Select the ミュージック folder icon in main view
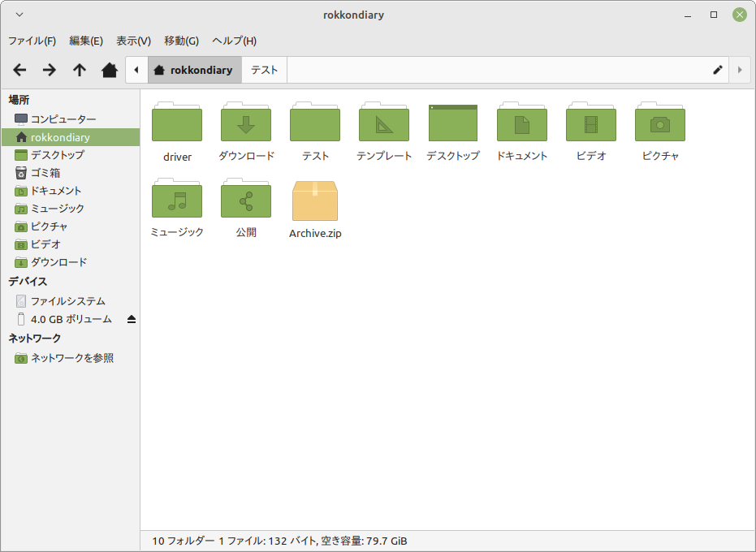This screenshot has height=552, width=756. tap(177, 198)
